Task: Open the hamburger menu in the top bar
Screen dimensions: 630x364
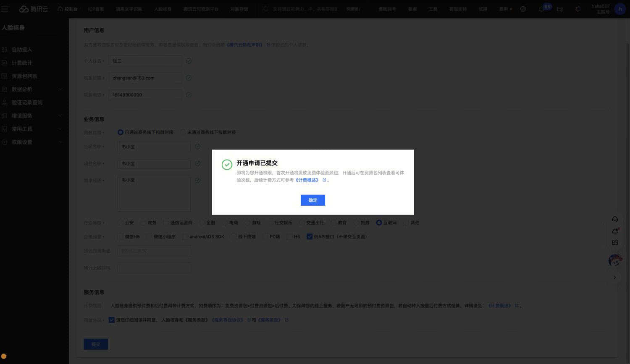Action: click(5, 9)
